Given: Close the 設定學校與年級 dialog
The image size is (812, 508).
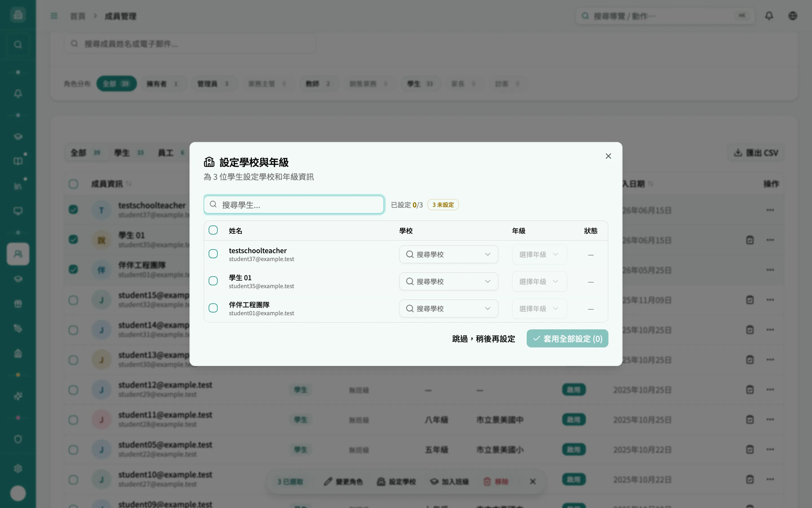Looking at the screenshot, I should pos(608,156).
